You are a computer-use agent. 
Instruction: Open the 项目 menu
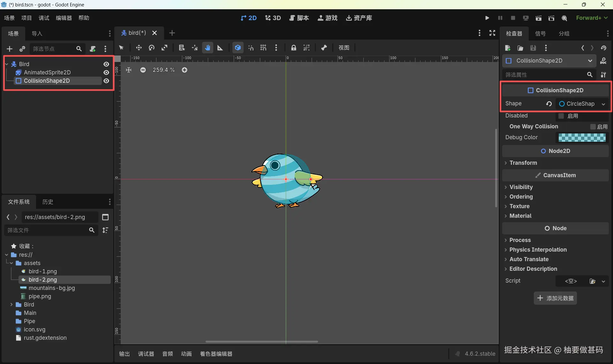26,18
